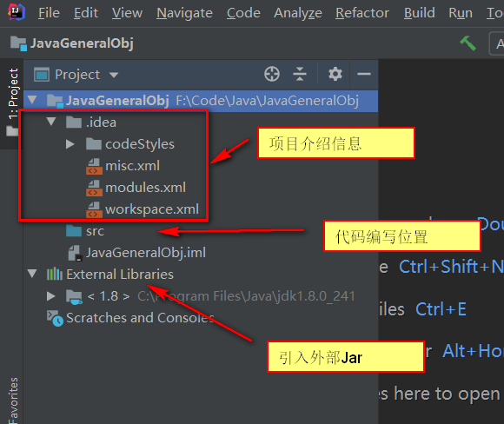Open the Edit menu
This screenshot has width=504, height=424.
pyautogui.click(x=86, y=13)
